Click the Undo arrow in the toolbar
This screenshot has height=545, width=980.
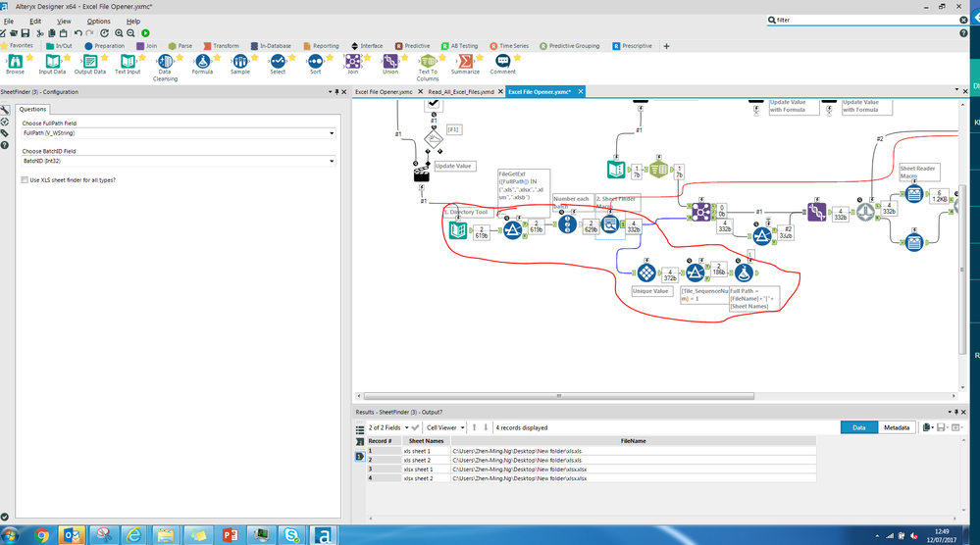click(x=78, y=33)
